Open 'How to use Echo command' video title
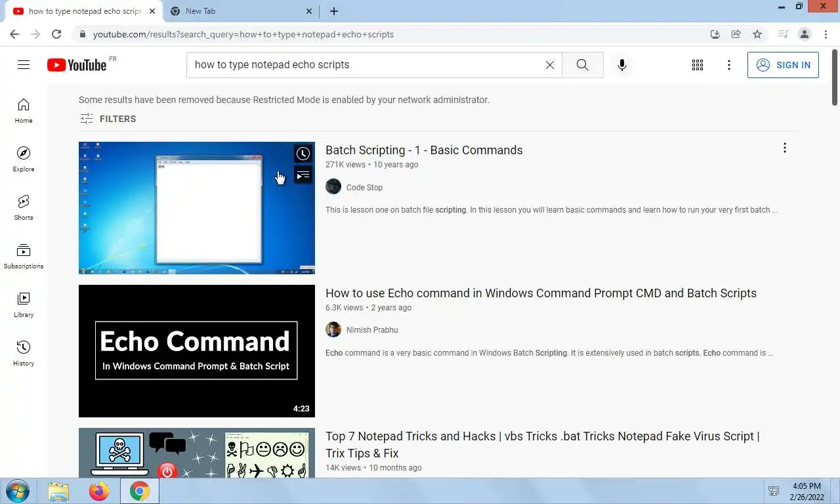 (x=541, y=293)
